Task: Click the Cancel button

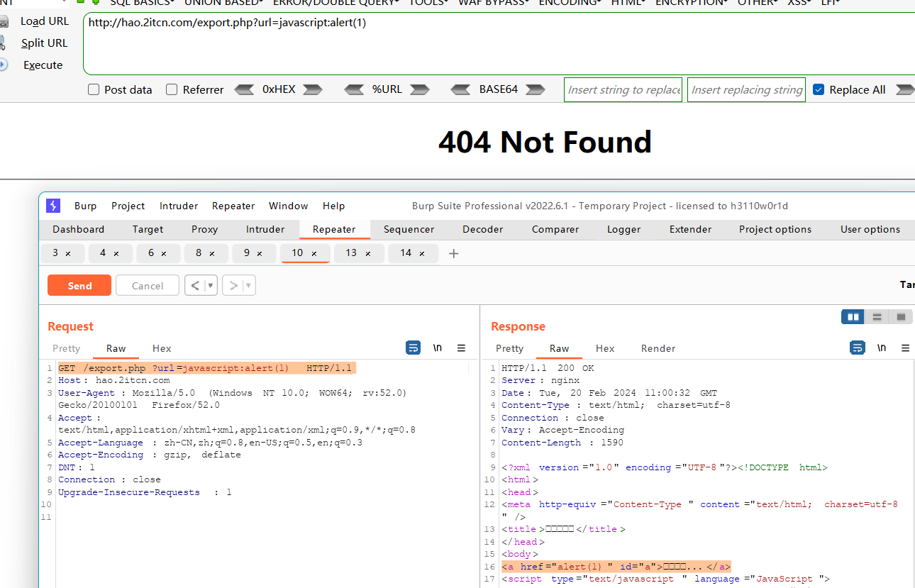Action: [x=148, y=286]
